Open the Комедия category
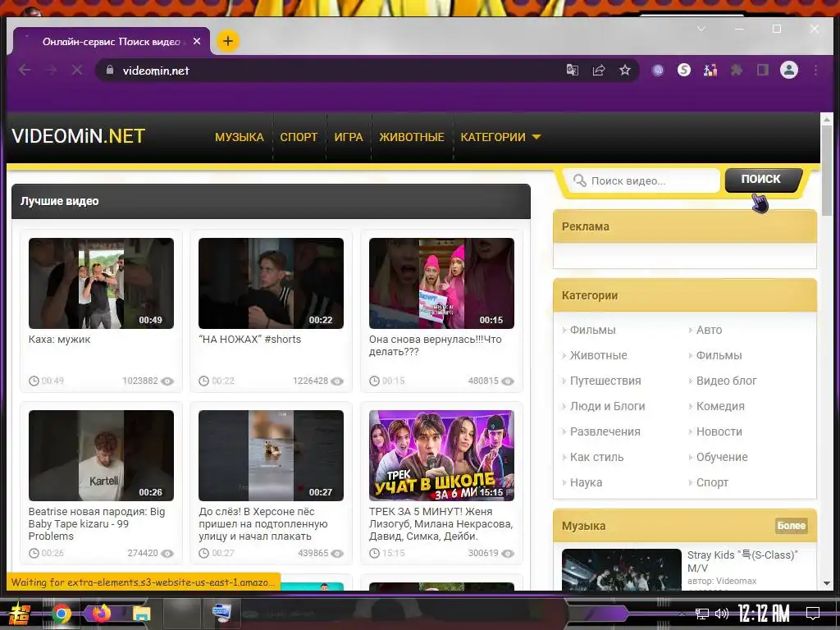Screen dimensions: 840x630 (x=720, y=406)
